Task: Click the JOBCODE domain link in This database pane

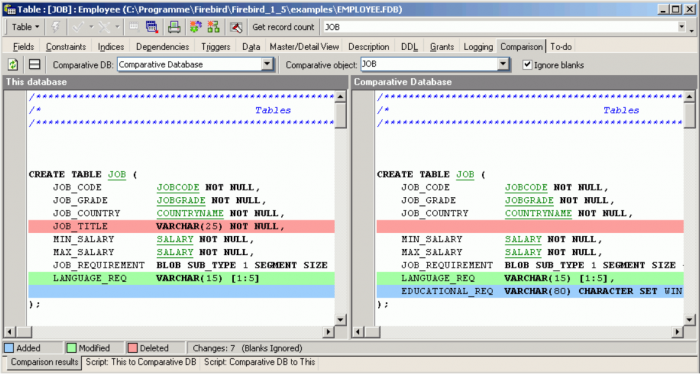Action: point(178,187)
